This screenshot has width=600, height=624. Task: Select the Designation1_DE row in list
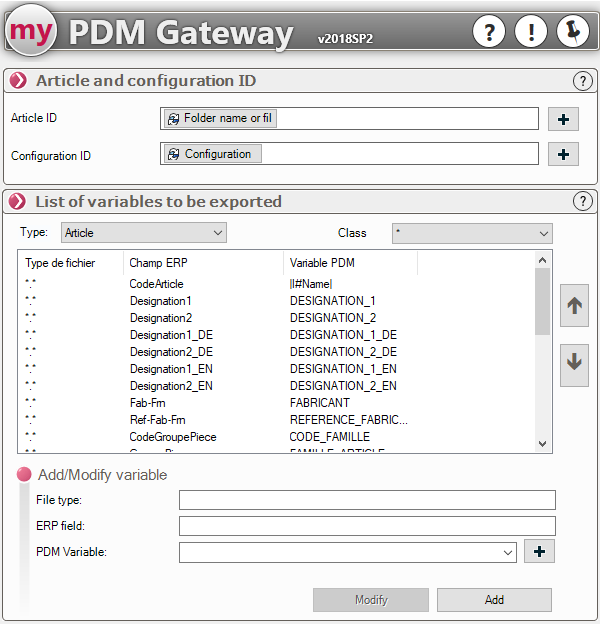point(171,335)
